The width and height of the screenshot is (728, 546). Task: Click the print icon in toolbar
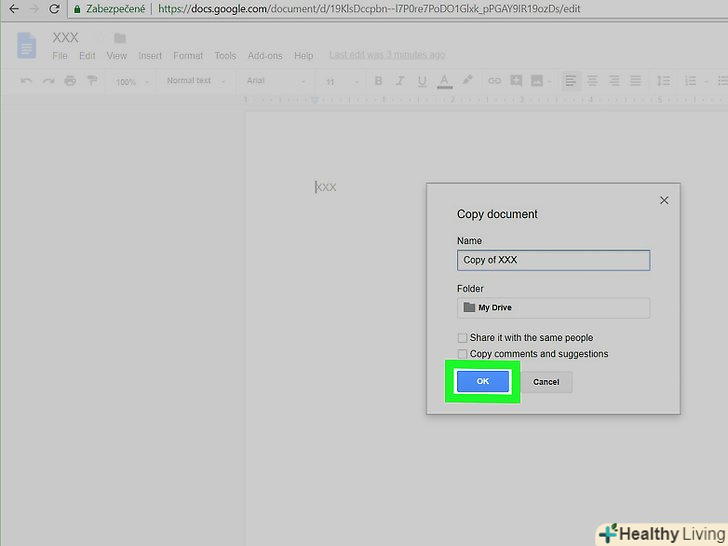point(70,81)
